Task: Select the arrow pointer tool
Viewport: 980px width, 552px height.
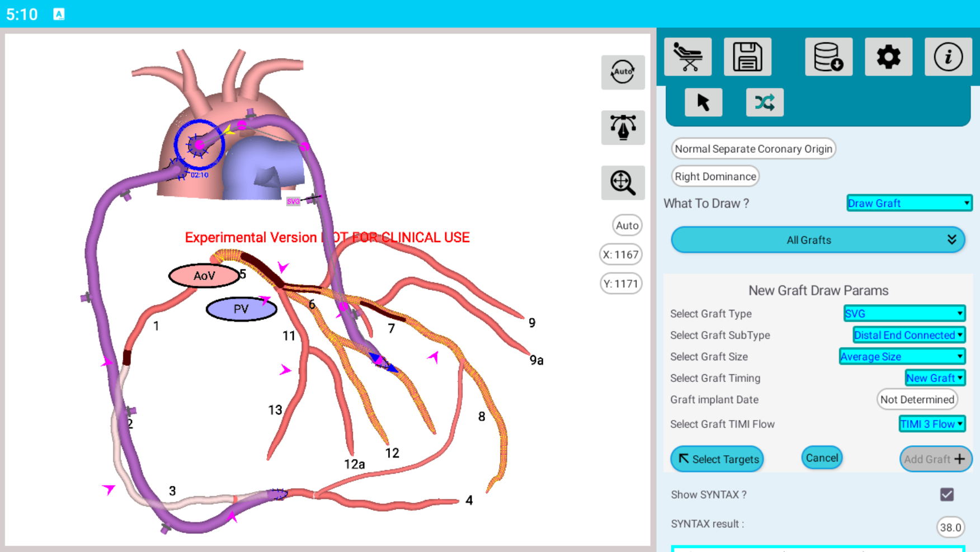Action: (x=703, y=102)
